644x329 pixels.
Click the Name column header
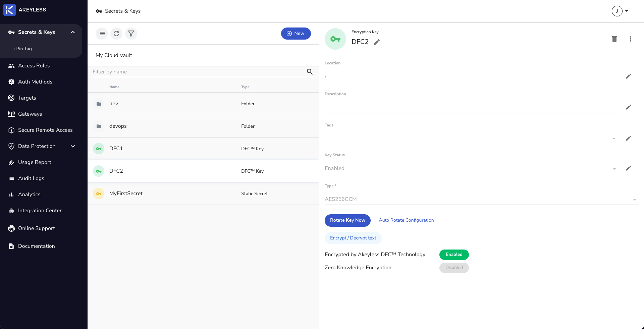(x=114, y=87)
